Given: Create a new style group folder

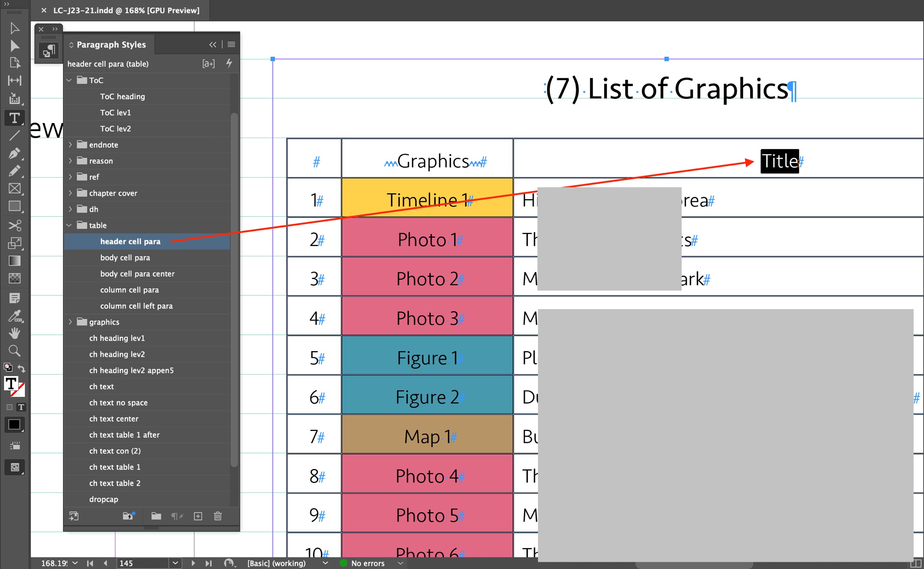Looking at the screenshot, I should (x=156, y=516).
